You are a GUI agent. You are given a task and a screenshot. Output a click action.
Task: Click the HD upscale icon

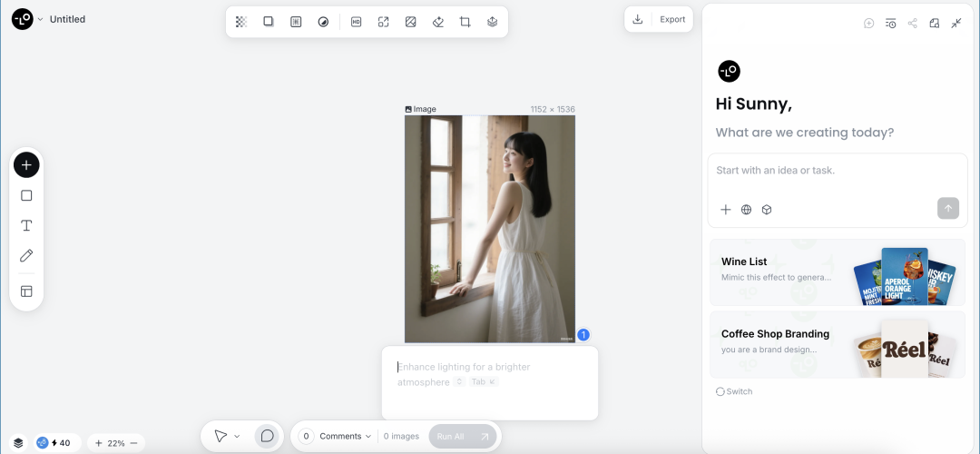(x=356, y=22)
